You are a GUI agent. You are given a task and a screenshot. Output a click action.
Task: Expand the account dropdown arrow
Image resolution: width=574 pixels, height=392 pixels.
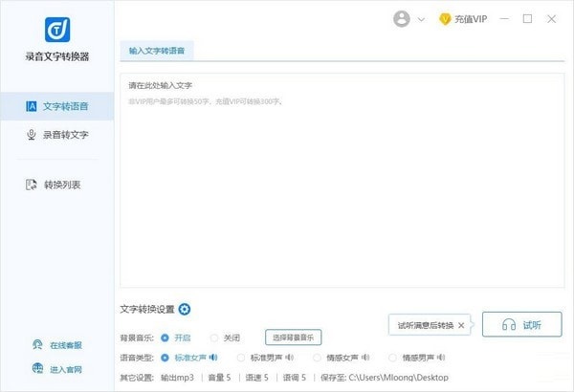pyautogui.click(x=421, y=19)
